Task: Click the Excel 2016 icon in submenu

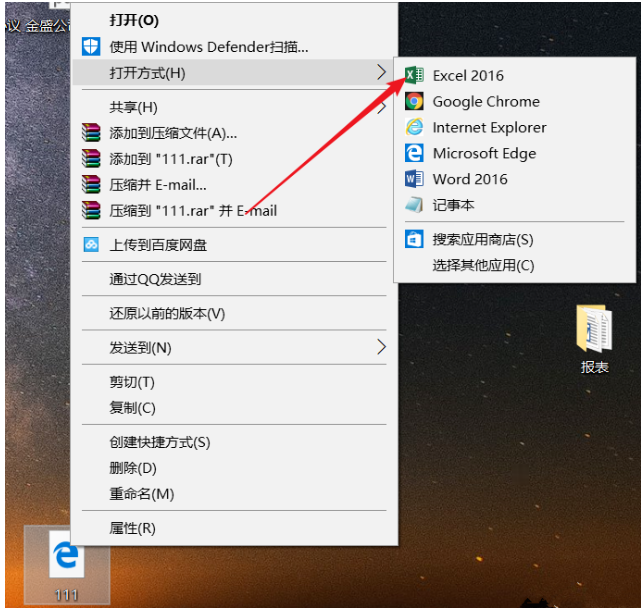Action: (414, 76)
